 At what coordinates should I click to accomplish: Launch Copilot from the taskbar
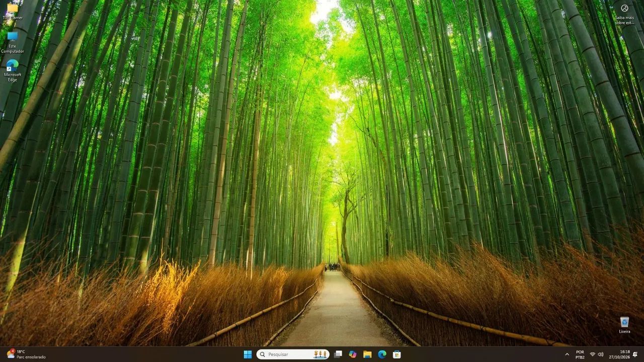[353, 354]
